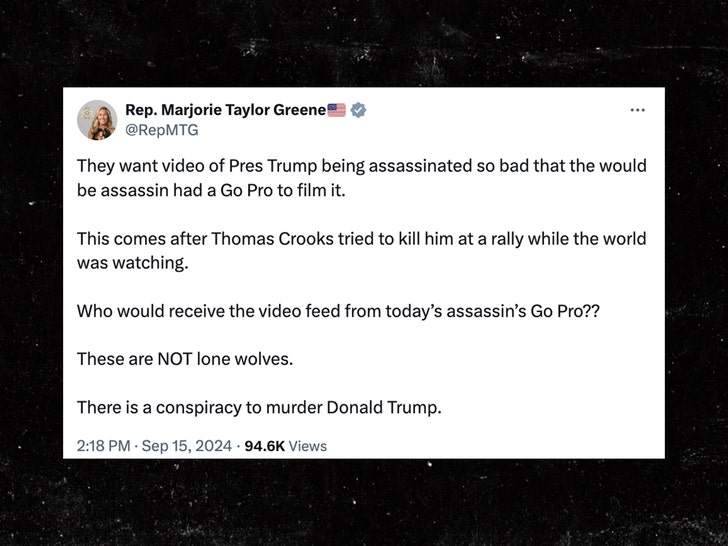Click the 94.6K view count number
This screenshot has width=728, height=546.
(x=266, y=446)
